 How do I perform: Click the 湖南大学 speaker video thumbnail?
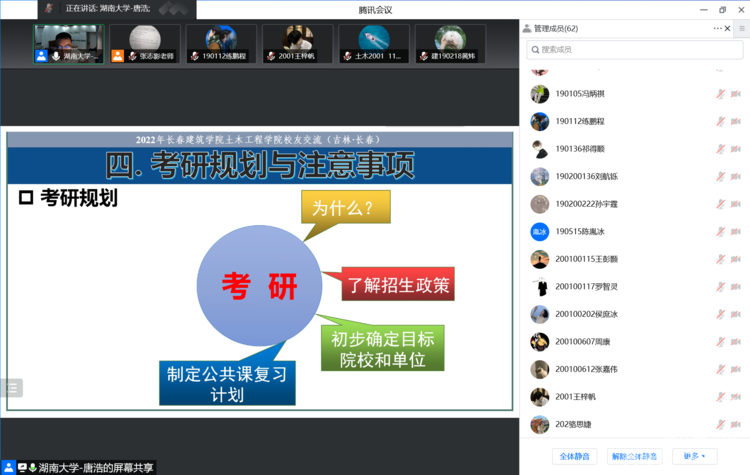click(x=68, y=43)
